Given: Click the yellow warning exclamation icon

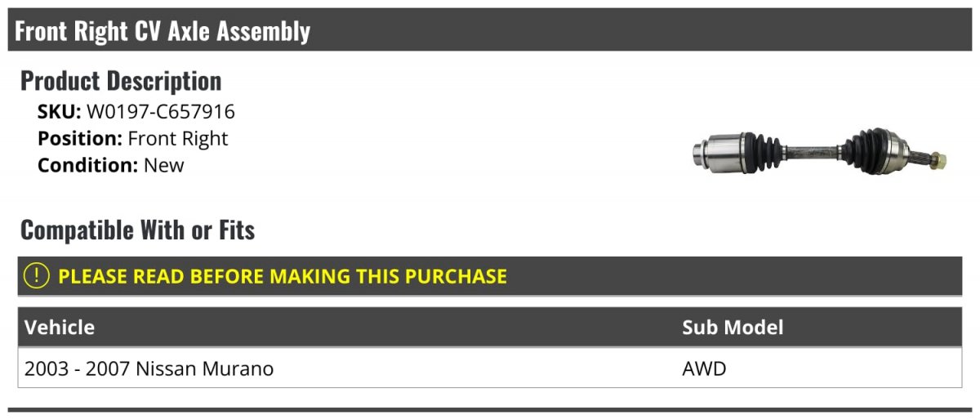Looking at the screenshot, I should click(x=38, y=276).
